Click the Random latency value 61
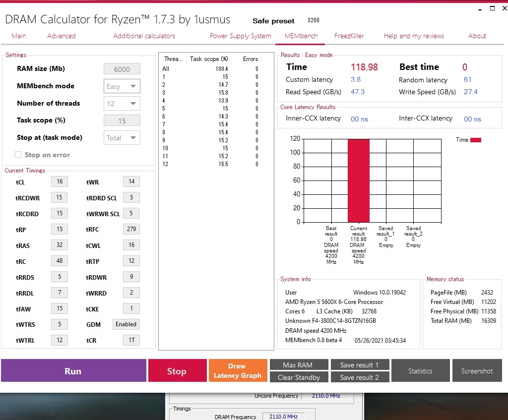 click(467, 80)
